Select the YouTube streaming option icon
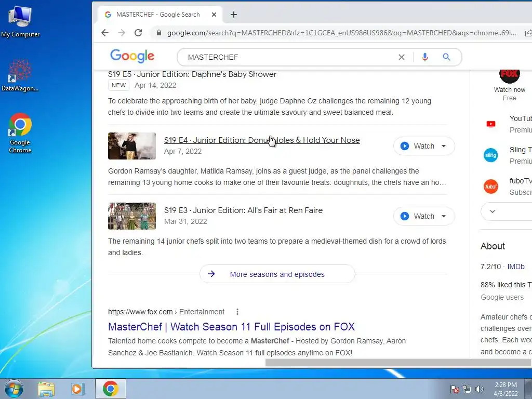The height and width of the screenshot is (399, 532). coord(490,124)
